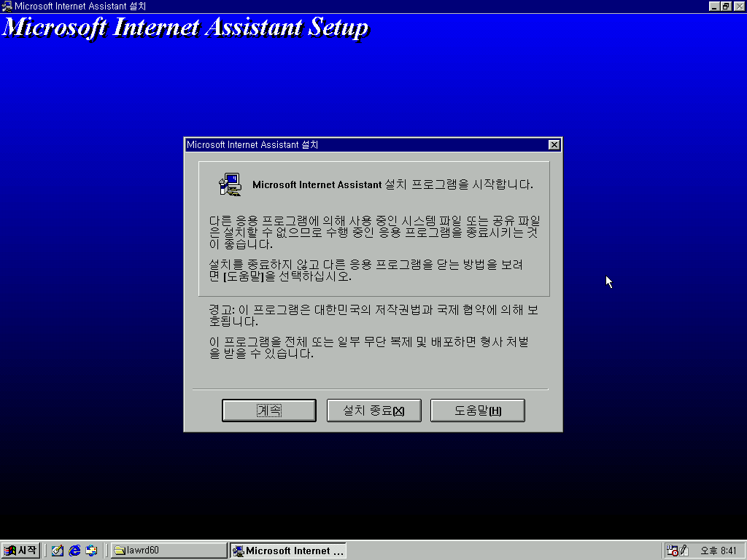The image size is (747, 560).
Task: Open the 시작 Start menu button
Action: click(20, 551)
